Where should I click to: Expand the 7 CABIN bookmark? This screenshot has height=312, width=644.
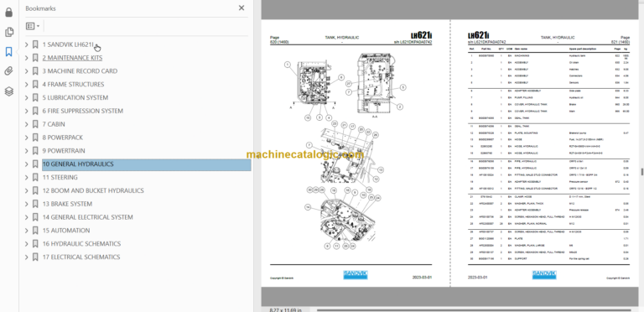pos(27,124)
